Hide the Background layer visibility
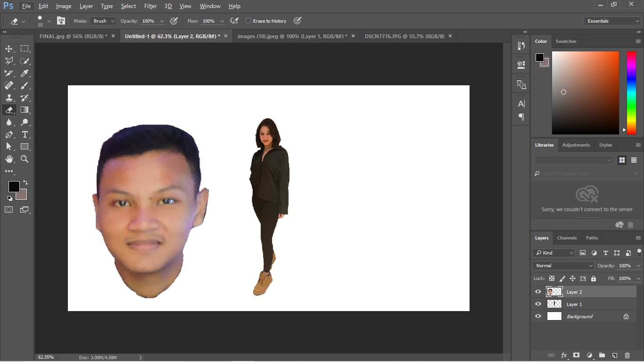644x362 pixels. tap(538, 316)
